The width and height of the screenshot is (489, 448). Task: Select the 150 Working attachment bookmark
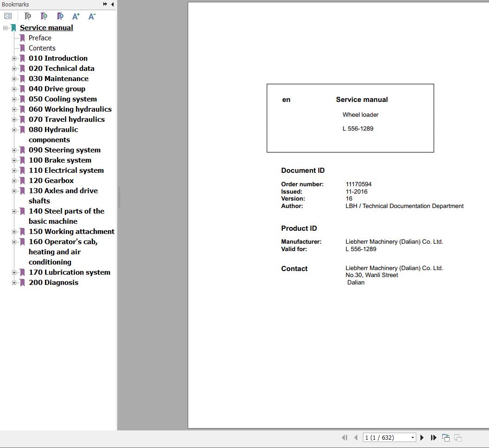click(71, 232)
